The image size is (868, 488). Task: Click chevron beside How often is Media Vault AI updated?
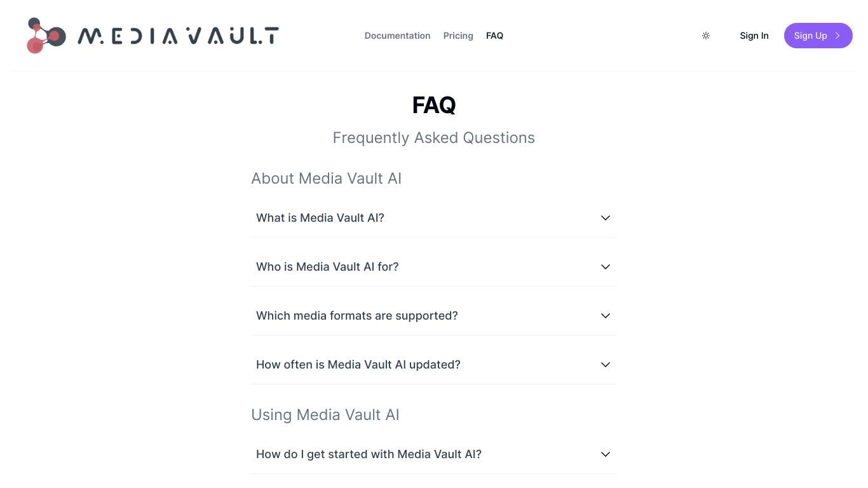pyautogui.click(x=606, y=365)
